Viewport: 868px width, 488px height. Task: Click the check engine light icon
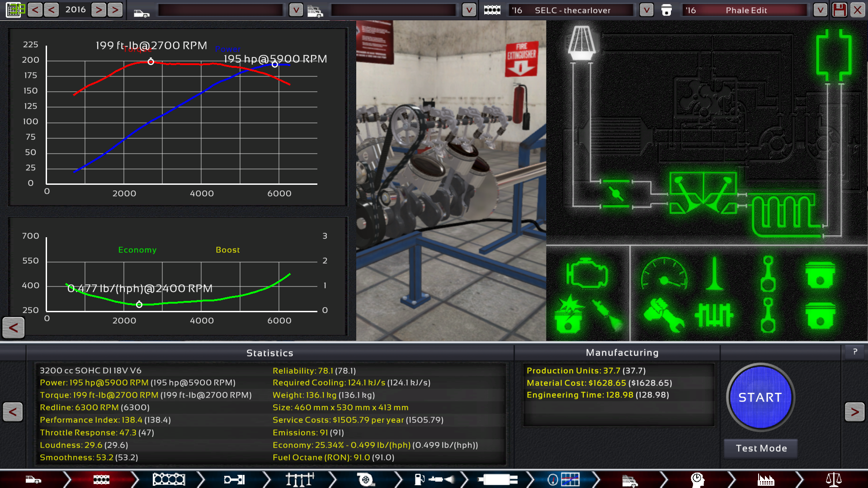[586, 273]
